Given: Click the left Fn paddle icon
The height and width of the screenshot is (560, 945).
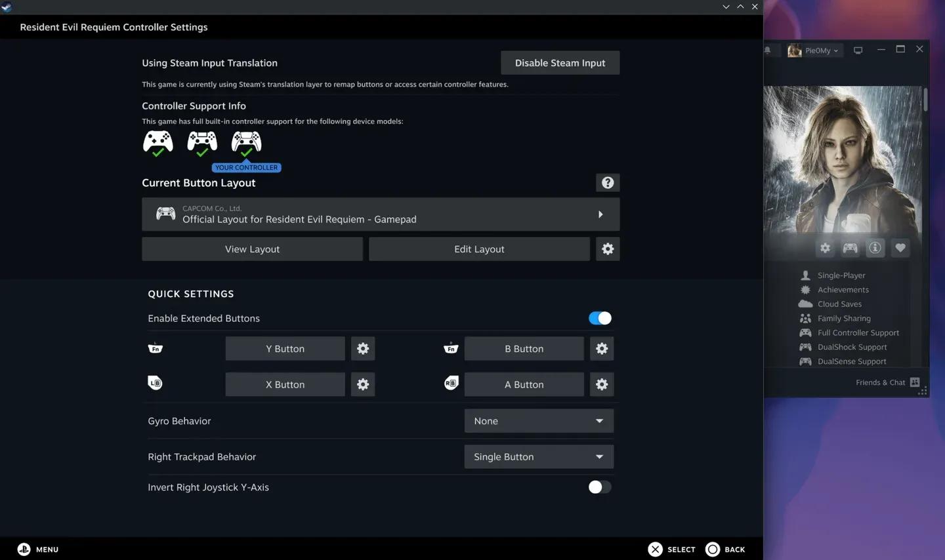Looking at the screenshot, I should point(156,348).
